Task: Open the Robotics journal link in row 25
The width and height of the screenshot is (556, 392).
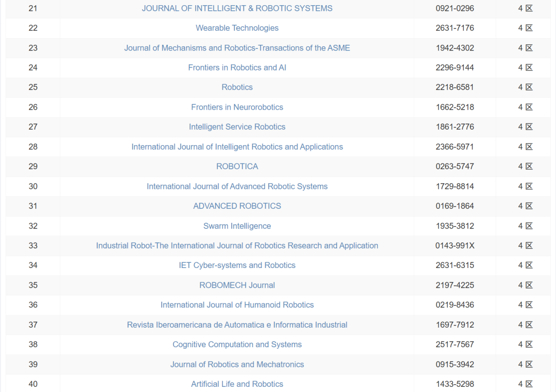Action: [x=237, y=87]
